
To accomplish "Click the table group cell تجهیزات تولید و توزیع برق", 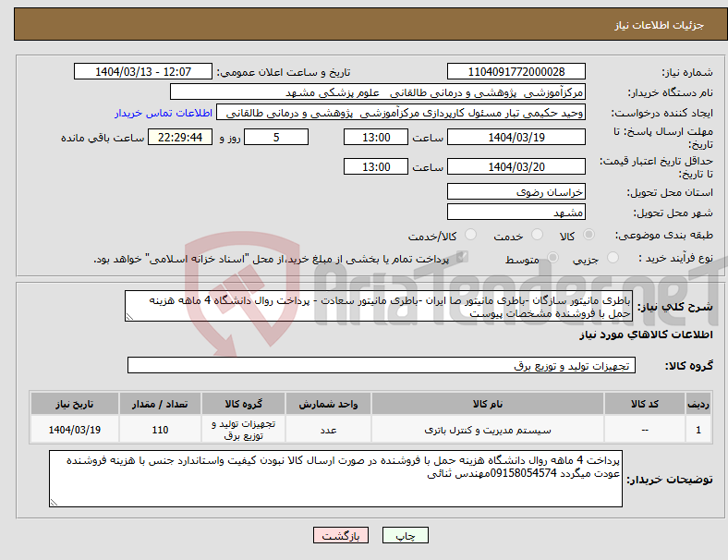I will (x=243, y=430).
